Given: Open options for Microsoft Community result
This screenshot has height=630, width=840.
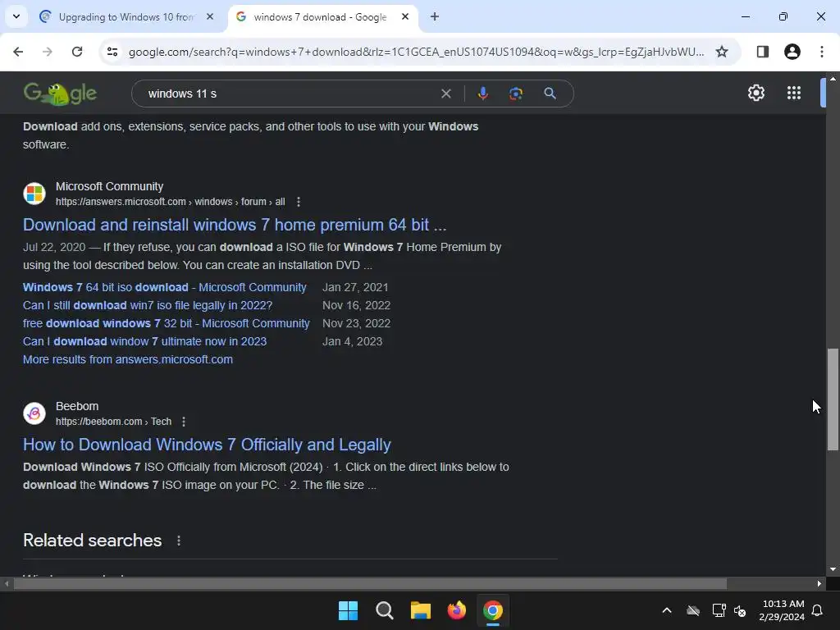Looking at the screenshot, I should [299, 202].
